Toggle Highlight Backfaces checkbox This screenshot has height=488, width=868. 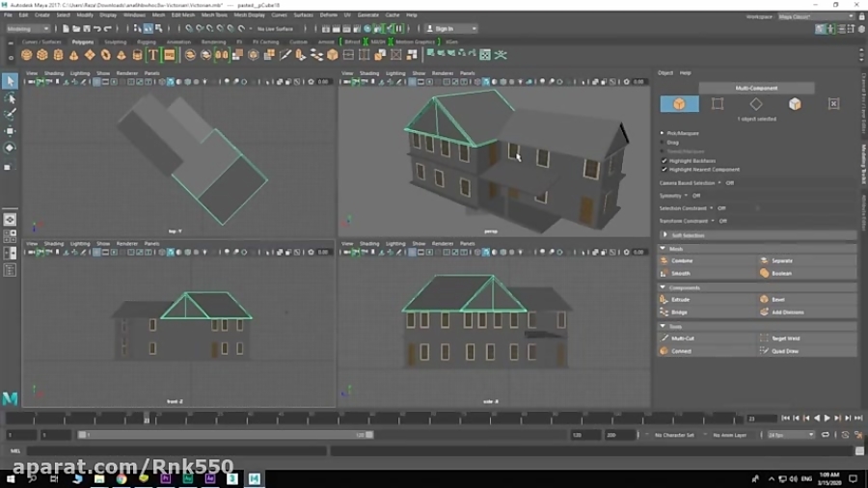664,160
